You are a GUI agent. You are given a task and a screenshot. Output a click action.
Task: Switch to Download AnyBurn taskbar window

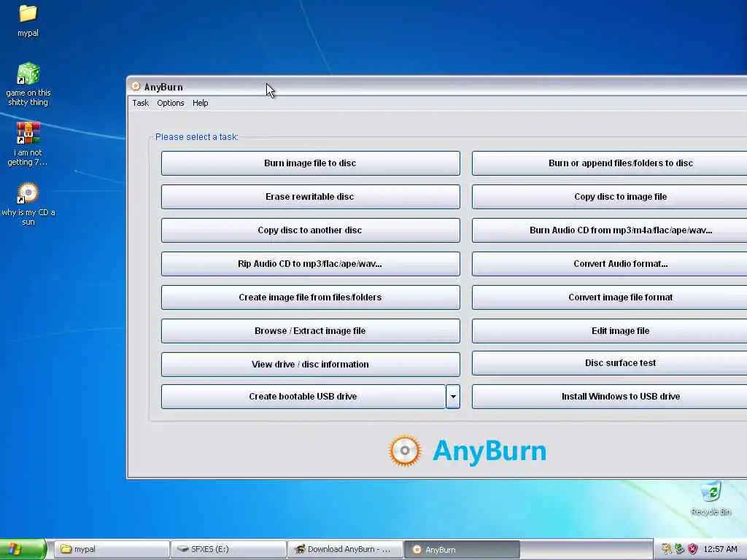point(345,549)
